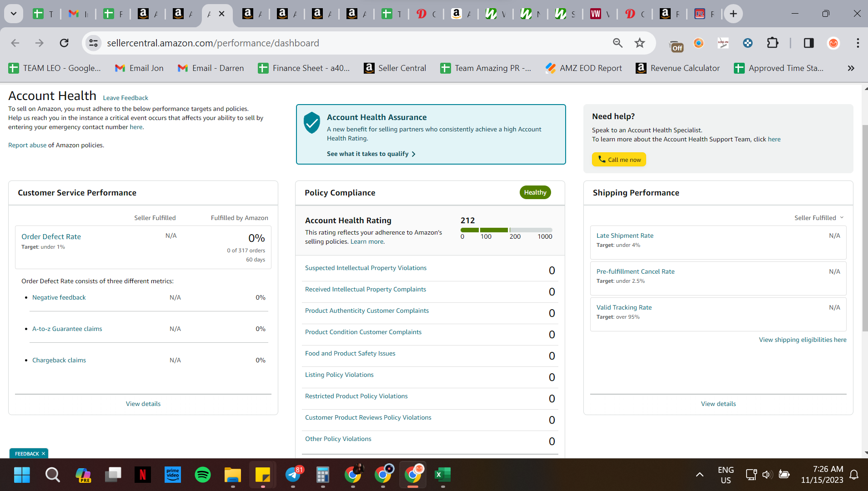Open a new browser tab

[733, 14]
